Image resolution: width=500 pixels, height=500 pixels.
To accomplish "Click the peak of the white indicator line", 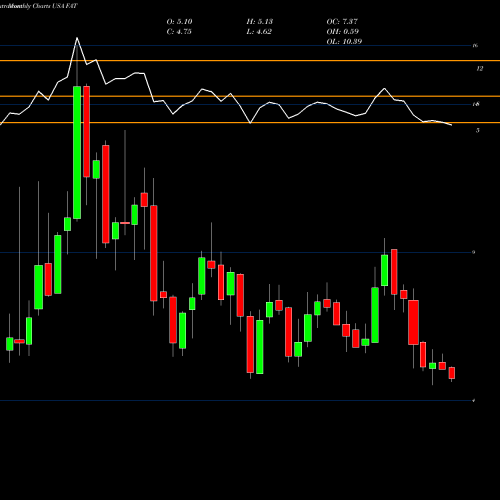I will tap(77, 38).
